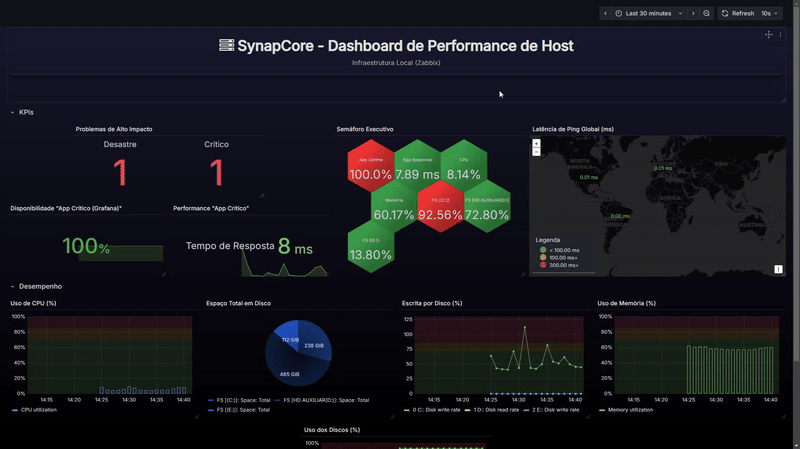This screenshot has width=800, height=449.
Task: Click the 238 GiB pie chart slice
Action: pyautogui.click(x=316, y=344)
